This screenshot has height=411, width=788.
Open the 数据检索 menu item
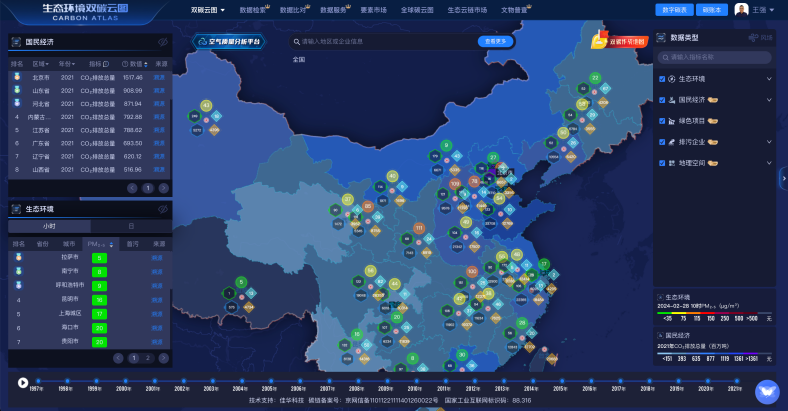click(254, 10)
